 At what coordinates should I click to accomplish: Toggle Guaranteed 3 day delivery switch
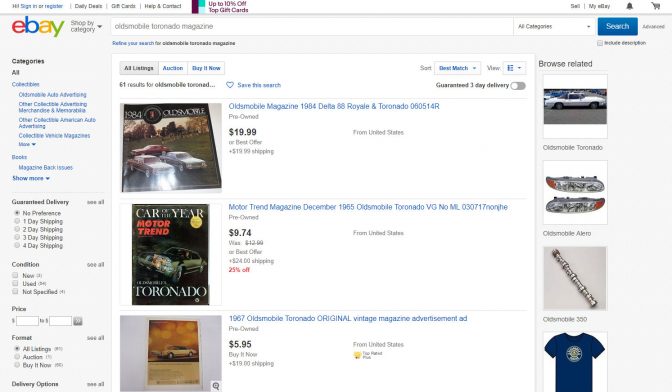tap(518, 86)
